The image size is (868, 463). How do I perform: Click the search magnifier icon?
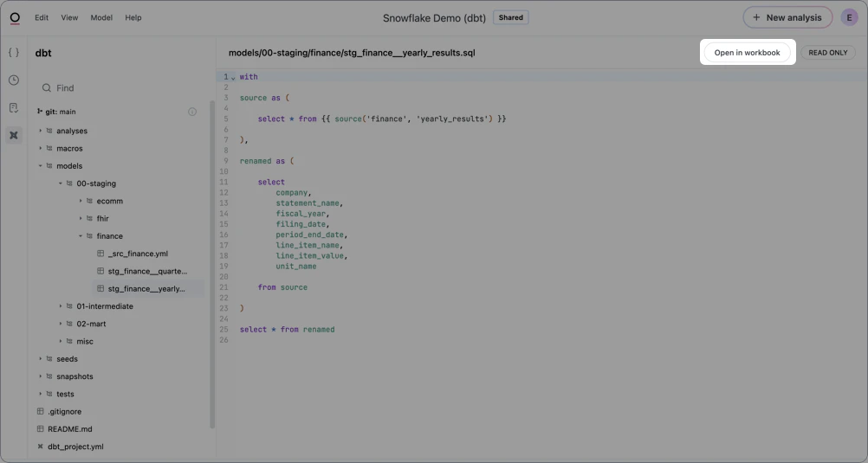pos(47,88)
